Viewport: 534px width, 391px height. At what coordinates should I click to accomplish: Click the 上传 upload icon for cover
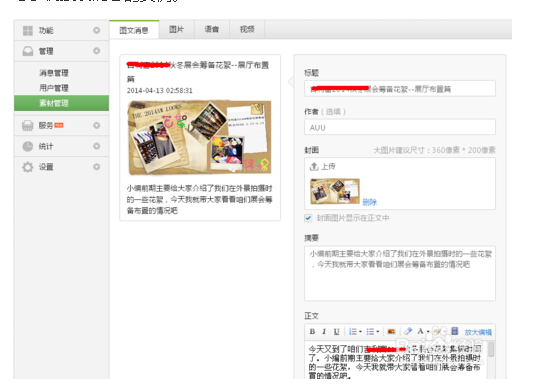coord(313,167)
